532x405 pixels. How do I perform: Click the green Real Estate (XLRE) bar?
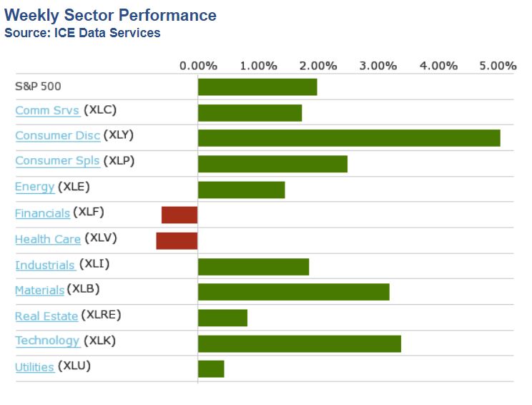222,318
